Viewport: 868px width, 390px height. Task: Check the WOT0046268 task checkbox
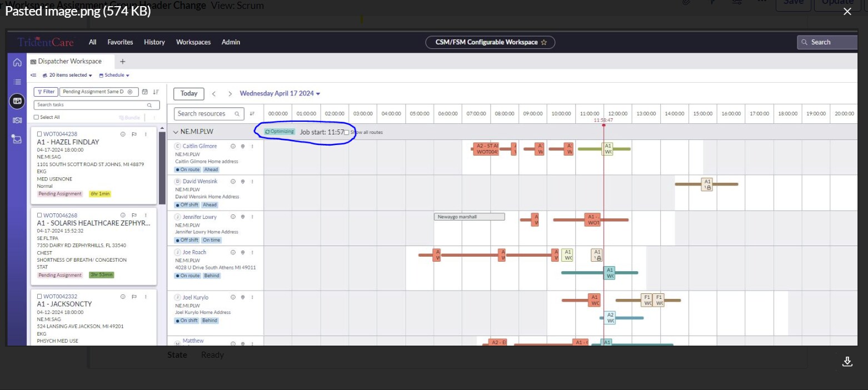pyautogui.click(x=39, y=215)
